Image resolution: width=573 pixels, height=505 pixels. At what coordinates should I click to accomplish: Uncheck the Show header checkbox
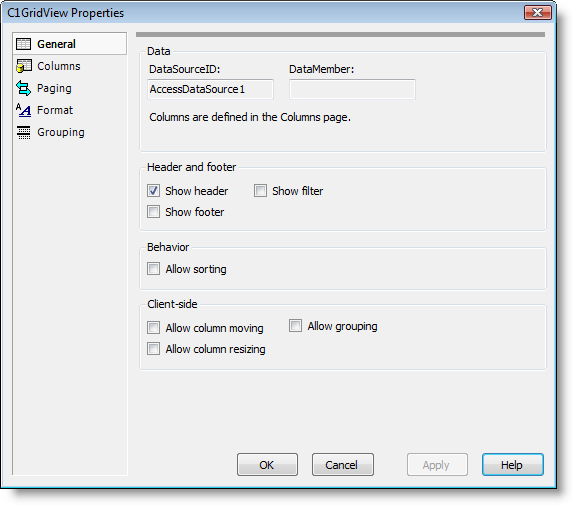(153, 190)
